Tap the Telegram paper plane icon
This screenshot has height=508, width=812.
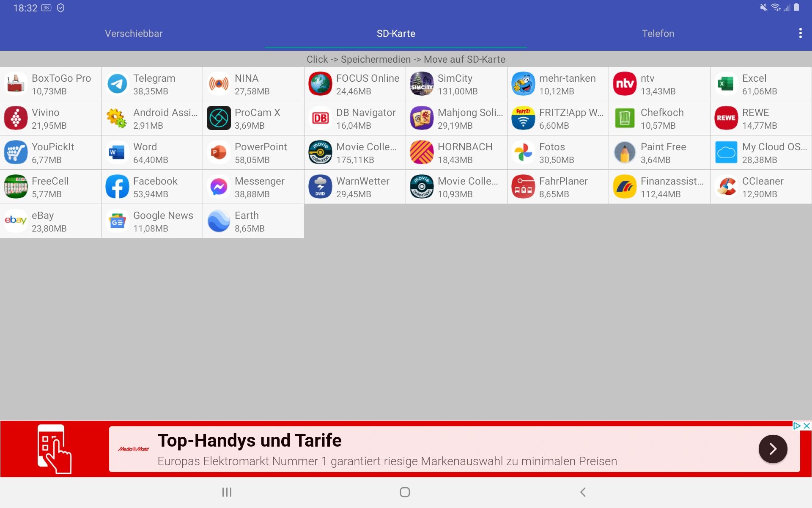pyautogui.click(x=117, y=84)
